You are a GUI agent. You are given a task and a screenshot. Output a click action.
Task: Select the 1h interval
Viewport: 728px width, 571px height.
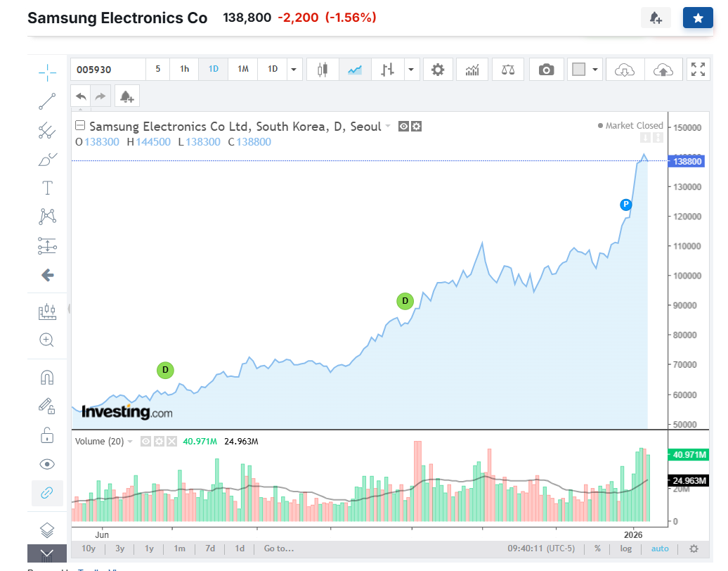coord(184,69)
